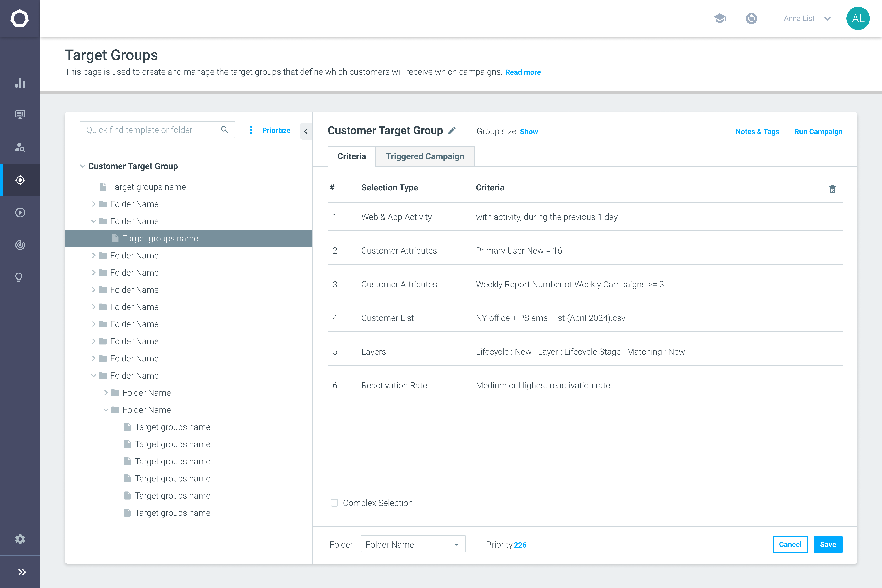The image size is (882, 588).
Task: Click the AL user avatar
Action: (858, 18)
